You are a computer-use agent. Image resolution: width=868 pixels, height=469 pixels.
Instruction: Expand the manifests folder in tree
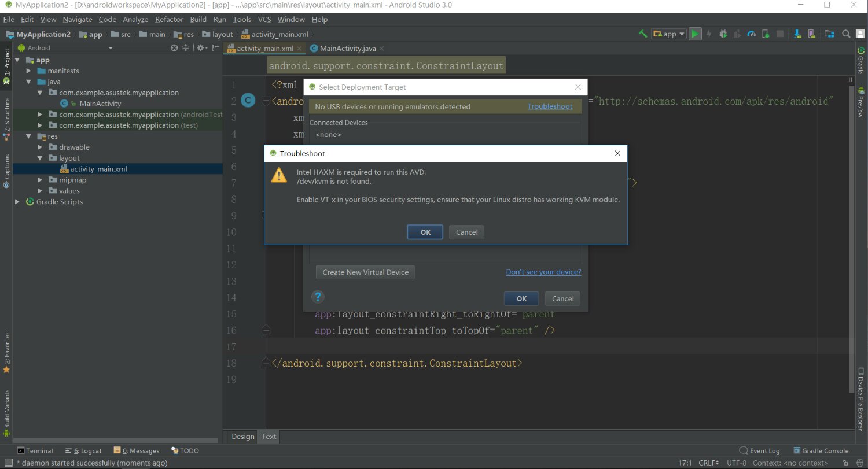coord(28,71)
